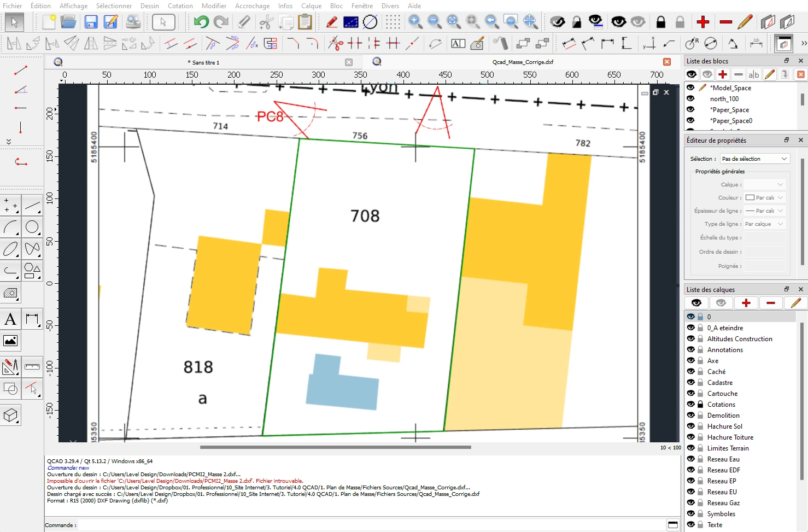Image resolution: width=808 pixels, height=532 pixels.
Task: Click the Print preview icon
Action: pyautogui.click(x=133, y=22)
